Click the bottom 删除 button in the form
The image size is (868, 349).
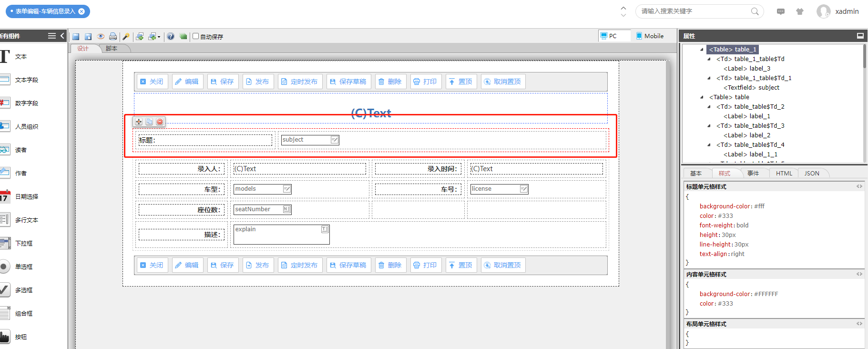[390, 265]
